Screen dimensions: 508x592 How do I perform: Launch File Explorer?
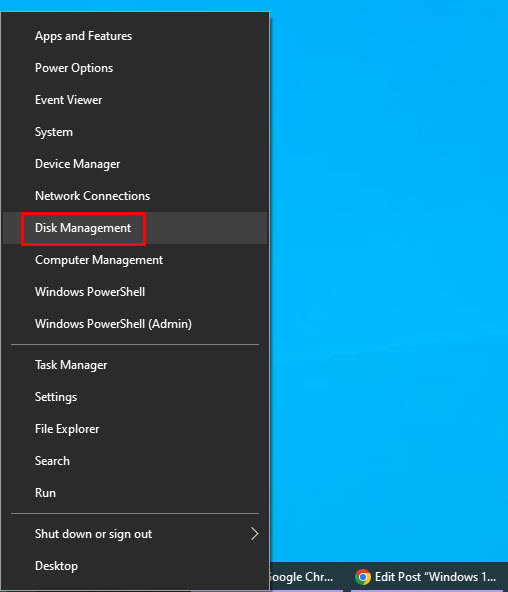[135, 429]
